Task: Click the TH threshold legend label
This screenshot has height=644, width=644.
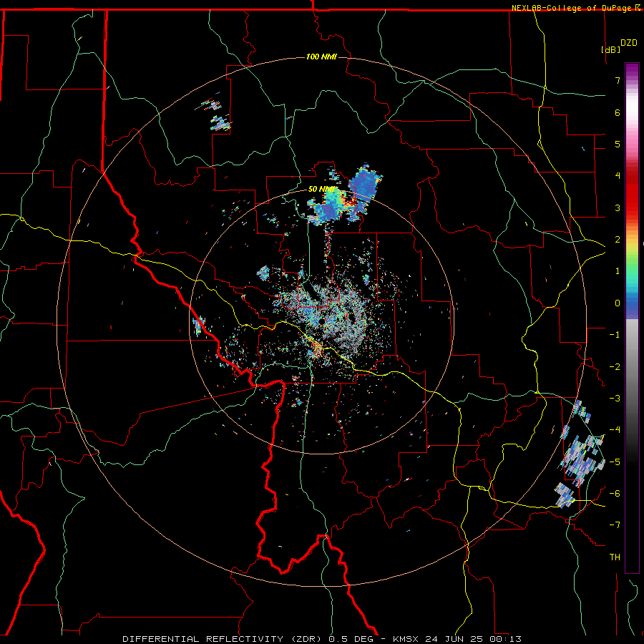Action: pyautogui.click(x=615, y=557)
